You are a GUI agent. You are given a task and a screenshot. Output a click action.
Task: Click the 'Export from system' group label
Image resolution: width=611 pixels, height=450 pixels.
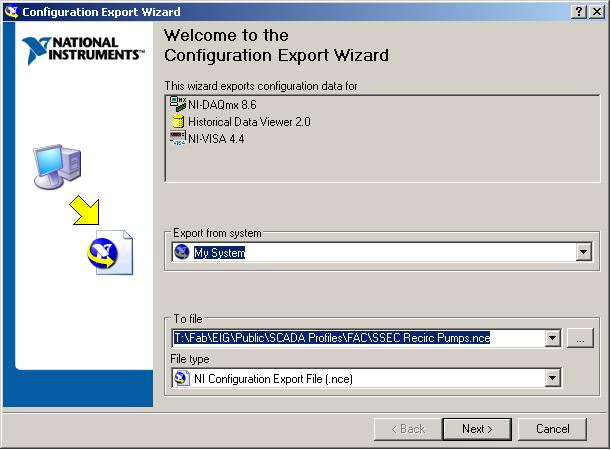click(217, 233)
